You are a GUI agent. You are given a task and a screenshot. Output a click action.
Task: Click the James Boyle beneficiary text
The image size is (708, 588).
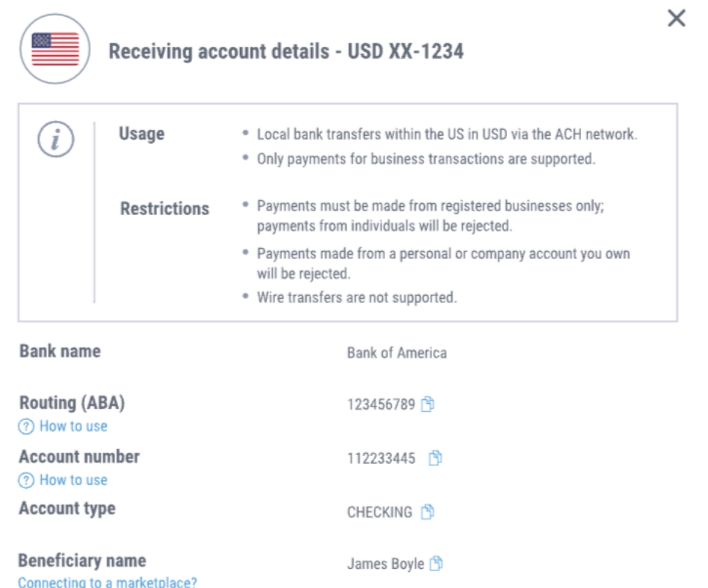tap(386, 564)
